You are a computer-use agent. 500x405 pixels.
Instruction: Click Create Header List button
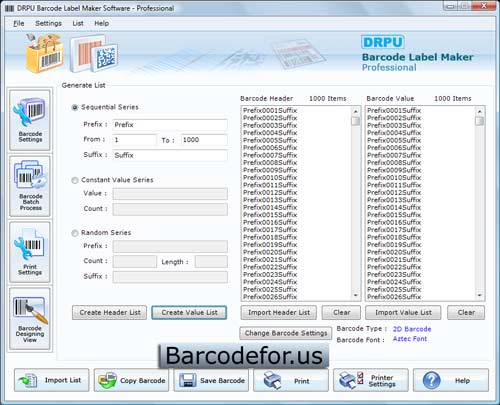tap(109, 313)
